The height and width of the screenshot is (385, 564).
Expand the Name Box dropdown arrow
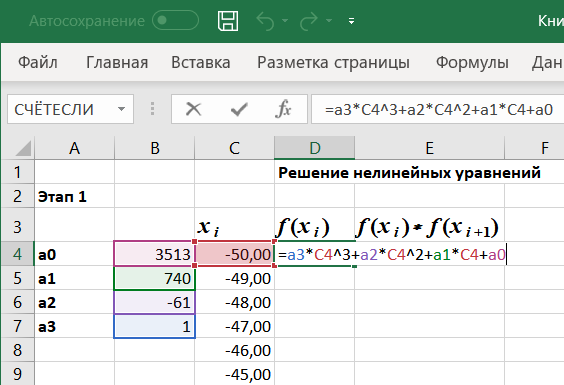pyautogui.click(x=122, y=109)
